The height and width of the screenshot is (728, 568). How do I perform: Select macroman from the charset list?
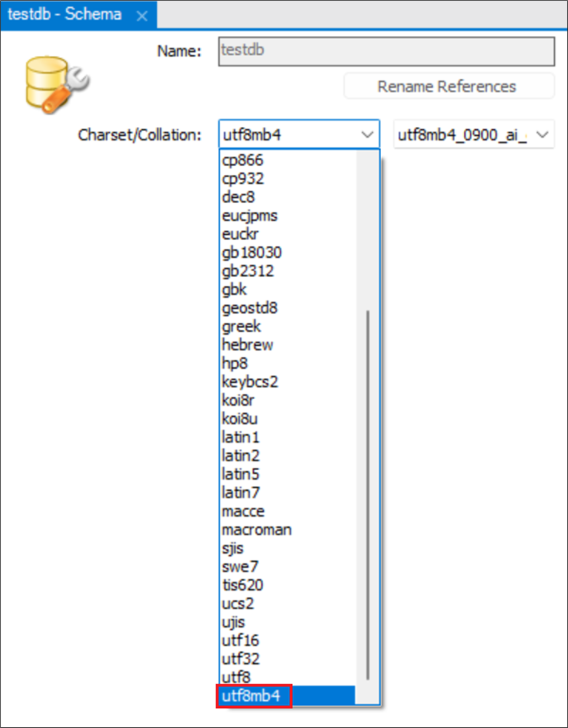point(286,530)
